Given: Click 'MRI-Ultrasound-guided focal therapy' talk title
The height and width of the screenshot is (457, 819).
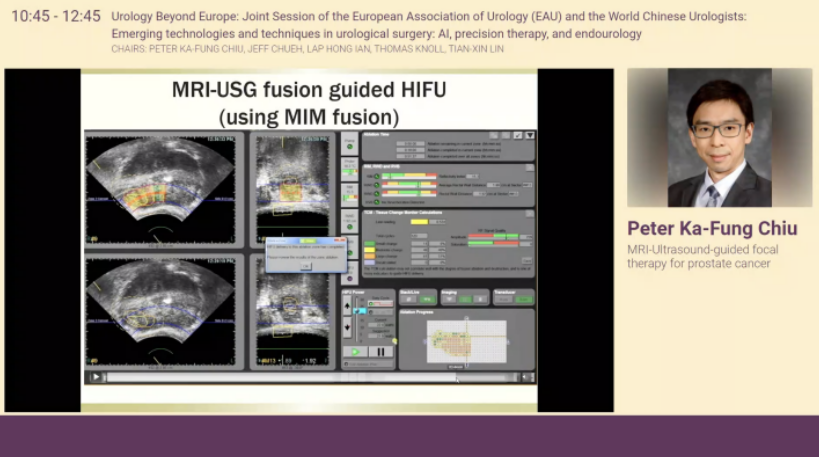Looking at the screenshot, I should 703,256.
